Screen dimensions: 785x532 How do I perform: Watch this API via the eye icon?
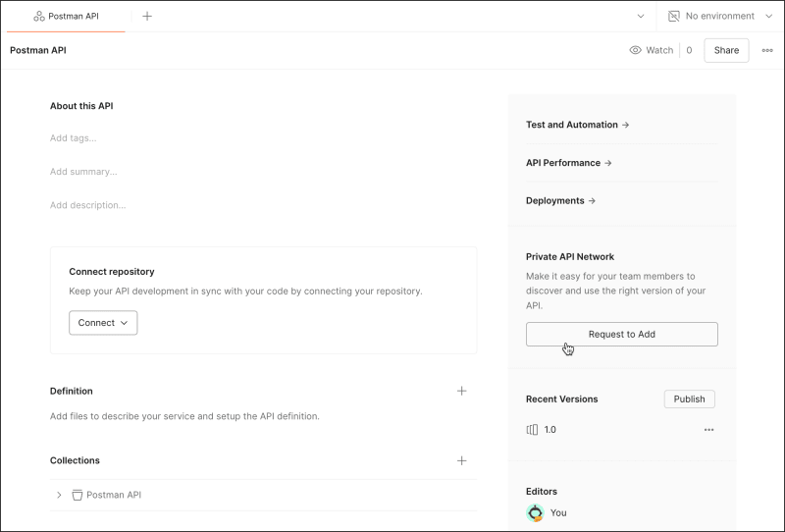pyautogui.click(x=635, y=50)
